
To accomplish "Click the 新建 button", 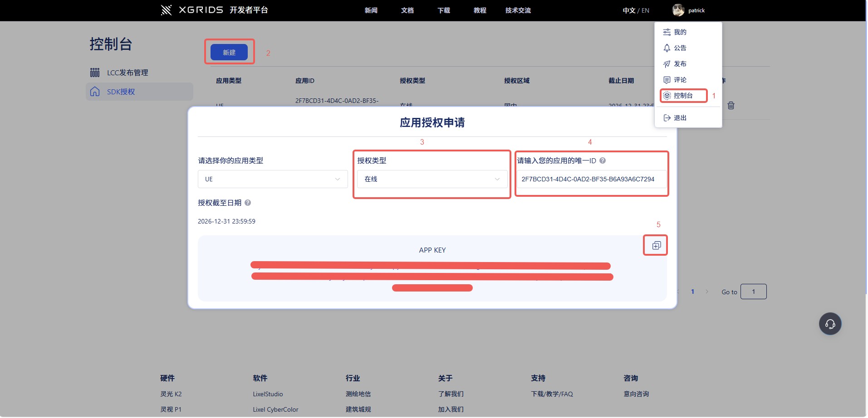I will pos(229,53).
